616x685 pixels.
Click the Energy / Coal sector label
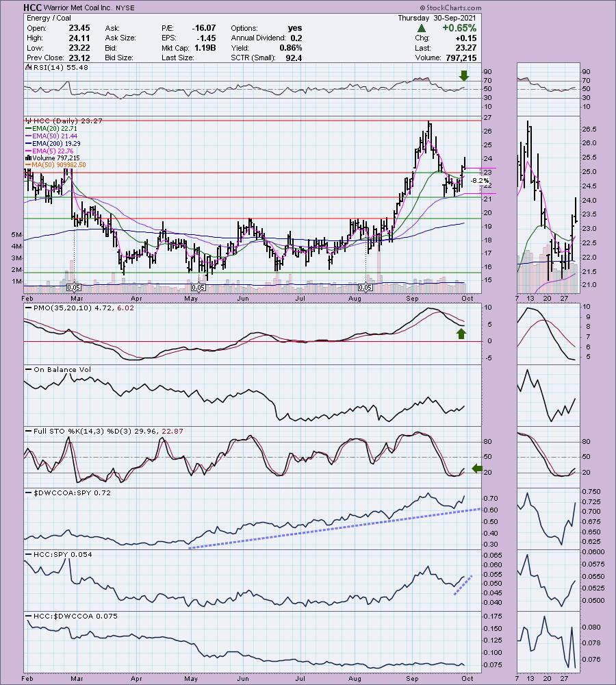(49, 18)
